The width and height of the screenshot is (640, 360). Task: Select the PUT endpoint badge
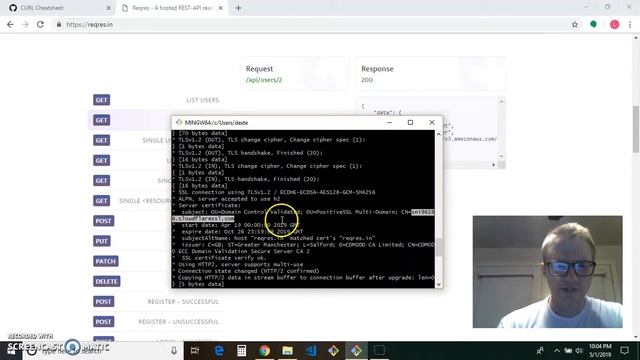101,241
